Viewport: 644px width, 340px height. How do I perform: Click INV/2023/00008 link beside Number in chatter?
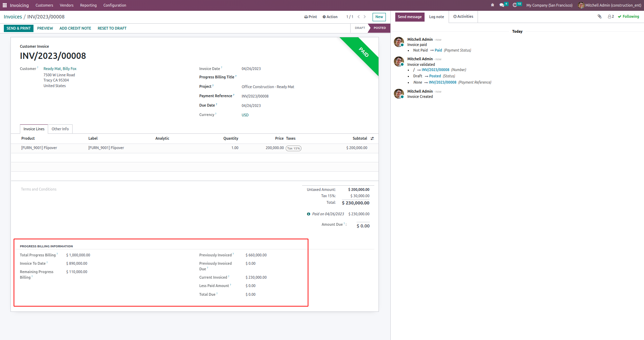click(435, 70)
